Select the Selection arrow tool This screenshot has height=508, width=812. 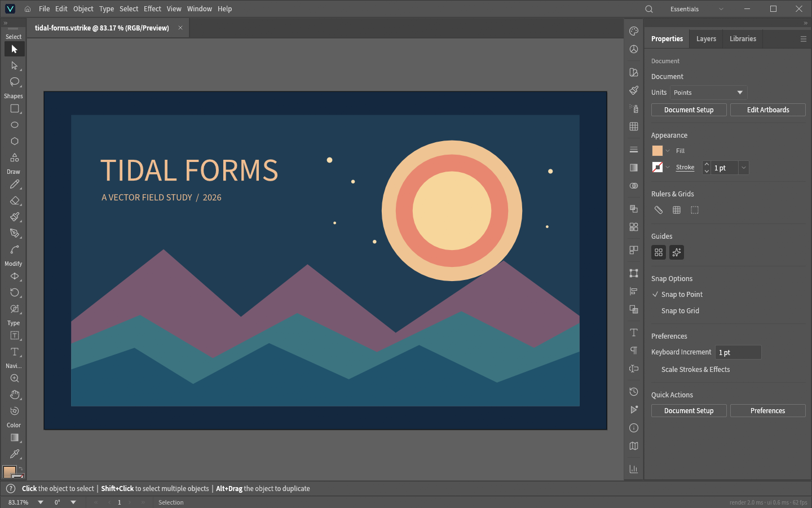14,49
